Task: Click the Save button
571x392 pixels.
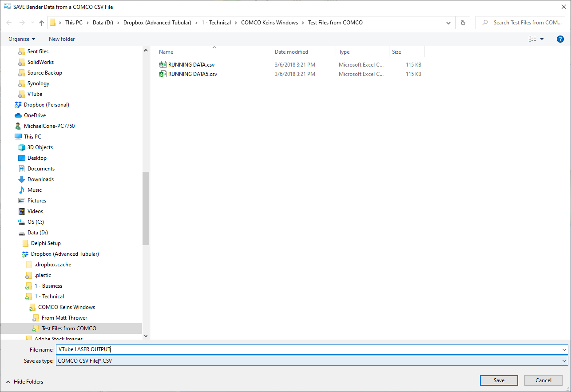Action: [x=499, y=380]
